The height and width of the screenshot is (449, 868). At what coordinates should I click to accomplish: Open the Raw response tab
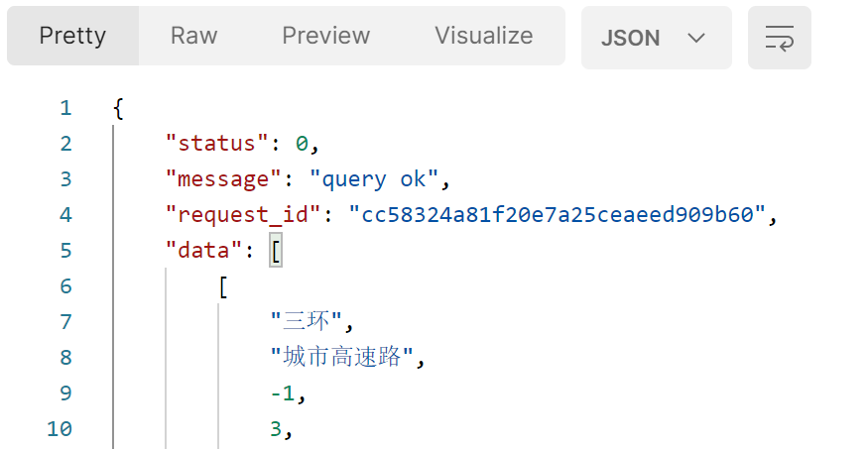(x=193, y=36)
